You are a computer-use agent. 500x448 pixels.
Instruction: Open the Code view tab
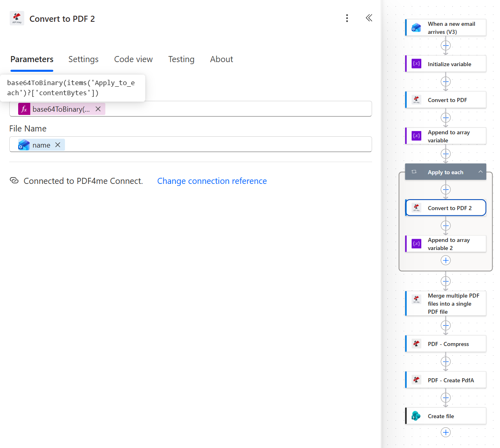[134, 59]
